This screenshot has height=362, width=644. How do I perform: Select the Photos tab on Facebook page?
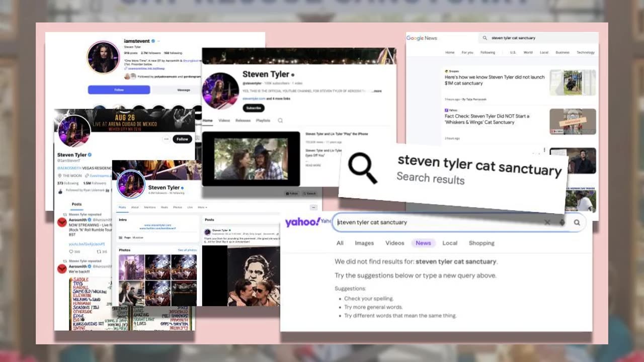(x=178, y=207)
